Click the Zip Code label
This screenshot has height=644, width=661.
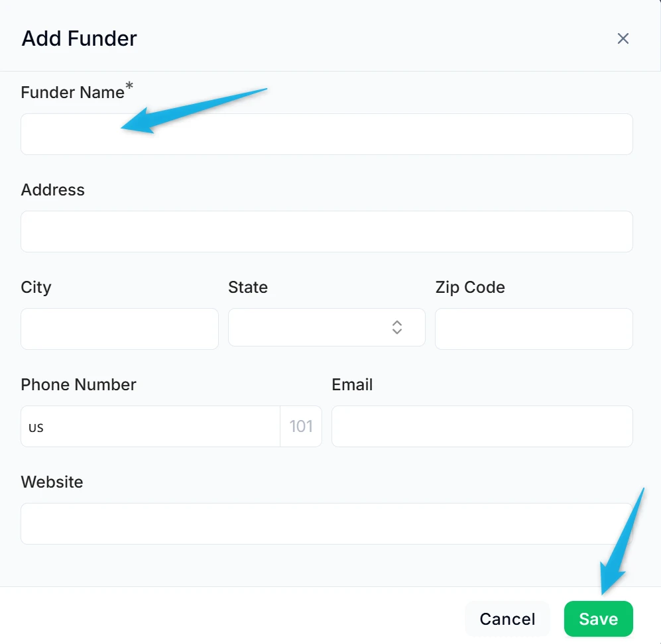coord(470,288)
